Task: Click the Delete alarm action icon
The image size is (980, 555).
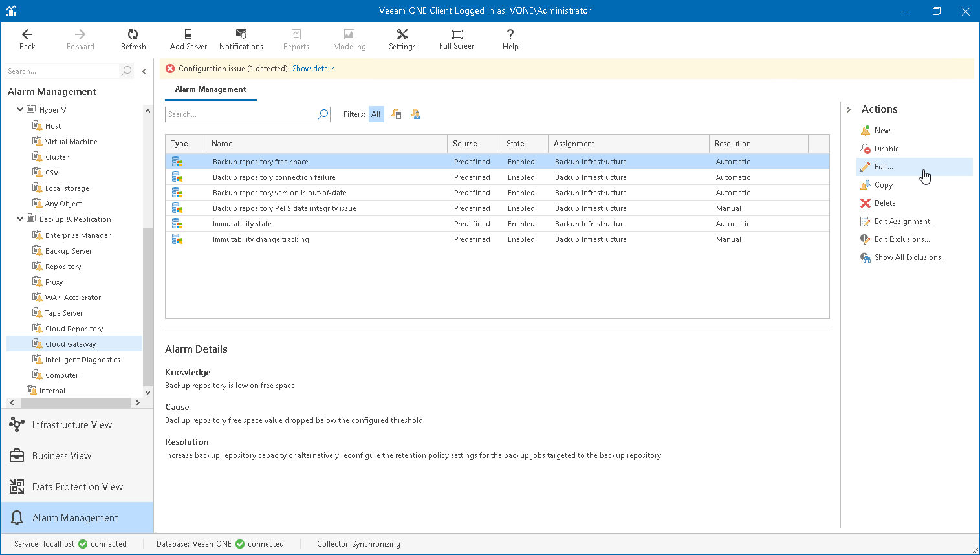Action: [x=866, y=203]
